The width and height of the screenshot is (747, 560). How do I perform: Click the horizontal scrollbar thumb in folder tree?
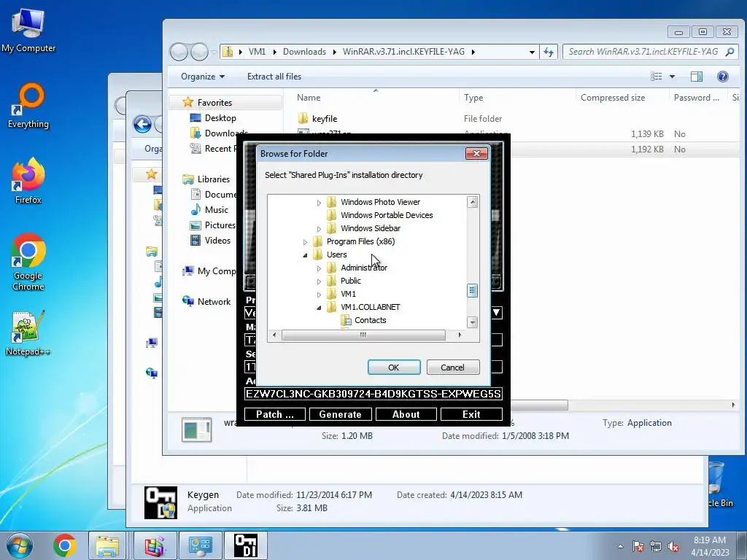click(363, 335)
